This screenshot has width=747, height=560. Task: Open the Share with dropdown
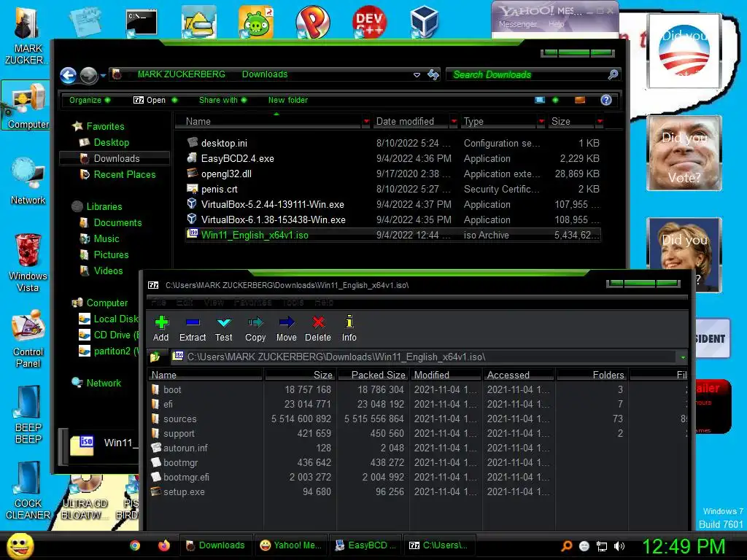222,100
